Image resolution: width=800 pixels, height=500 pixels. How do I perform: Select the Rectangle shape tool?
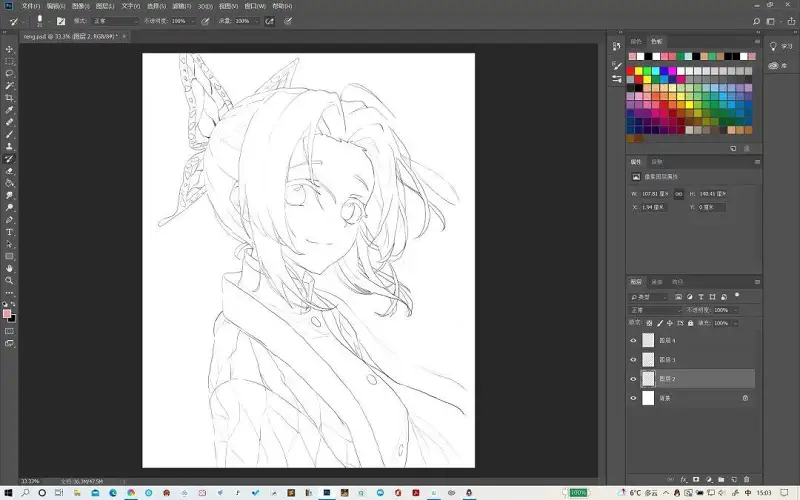pyautogui.click(x=9, y=256)
